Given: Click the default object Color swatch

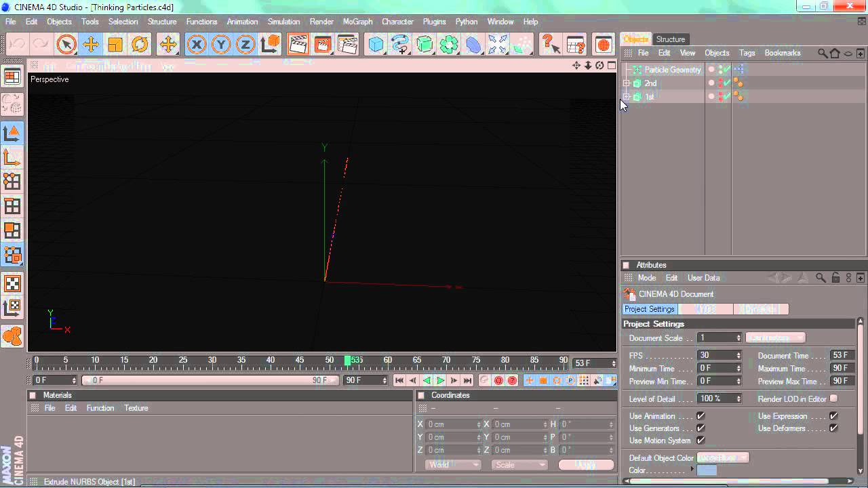Looking at the screenshot, I should pos(707,470).
